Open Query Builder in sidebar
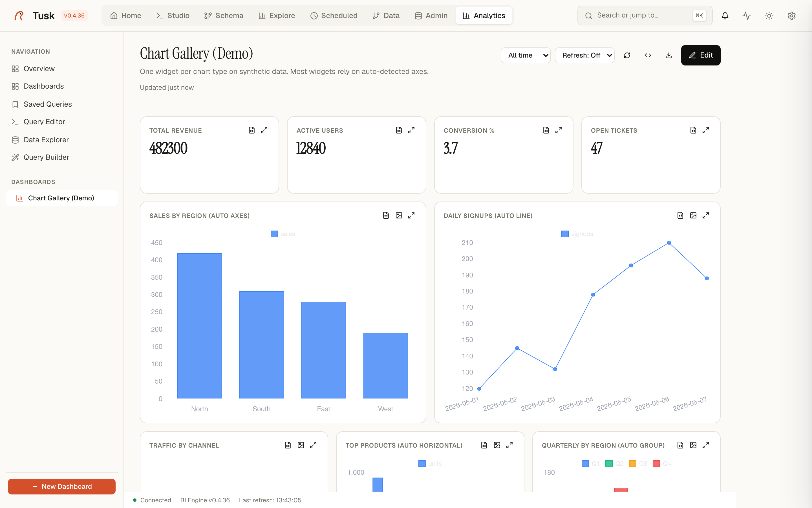Viewport: 812px width, 508px height. pyautogui.click(x=62, y=157)
